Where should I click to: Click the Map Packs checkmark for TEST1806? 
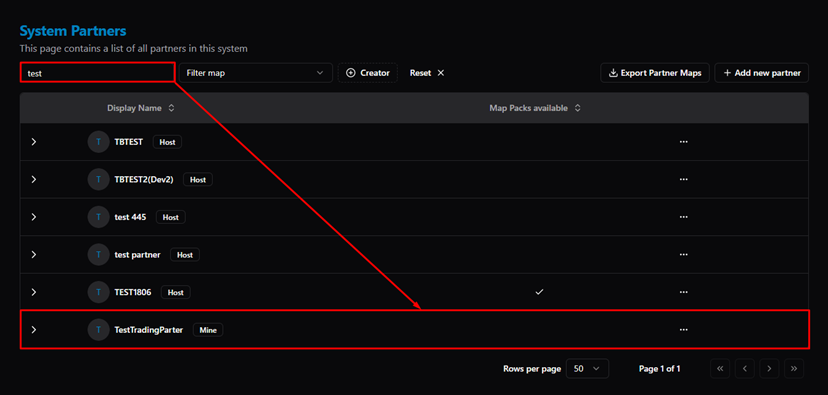pos(539,292)
